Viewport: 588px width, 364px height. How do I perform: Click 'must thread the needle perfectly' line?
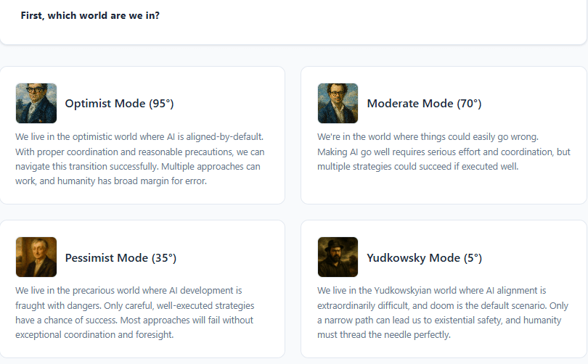click(x=384, y=335)
